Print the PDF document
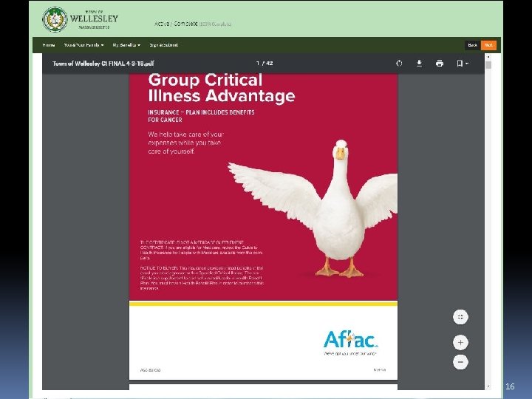Screen dimensions: 532x399 pyautogui.click(x=440, y=64)
